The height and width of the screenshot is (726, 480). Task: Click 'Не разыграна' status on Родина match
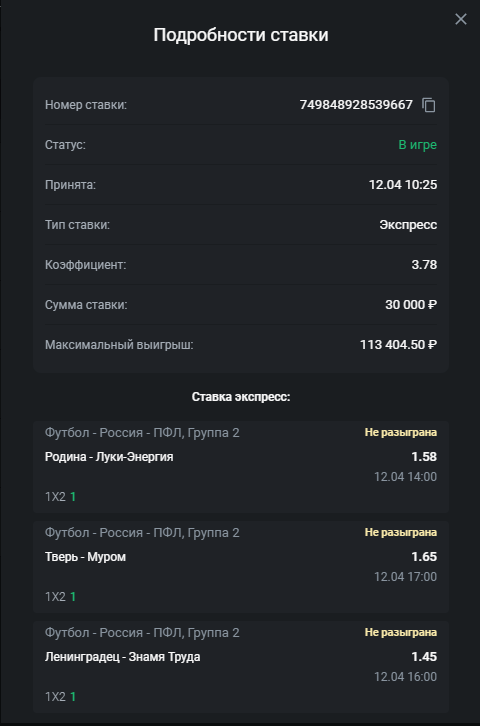[401, 432]
